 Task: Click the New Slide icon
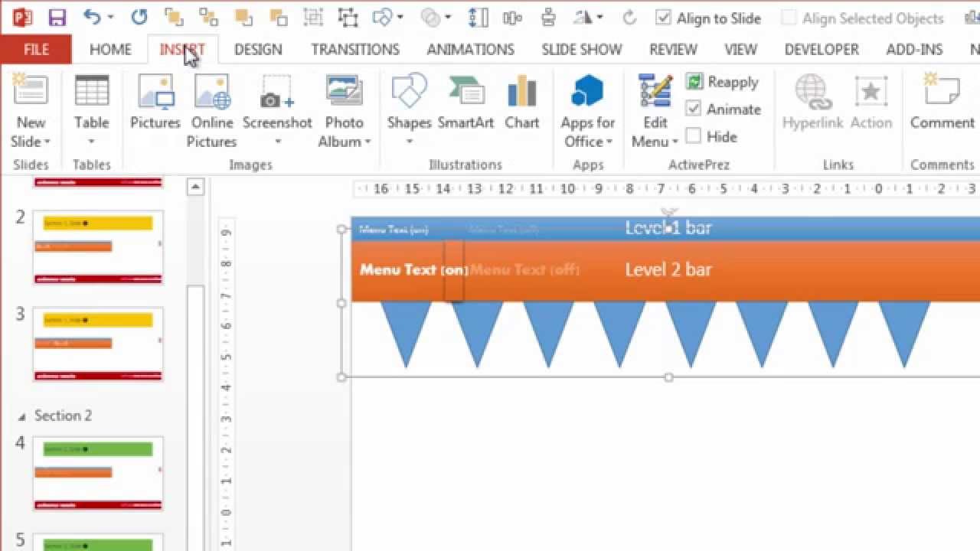click(30, 91)
